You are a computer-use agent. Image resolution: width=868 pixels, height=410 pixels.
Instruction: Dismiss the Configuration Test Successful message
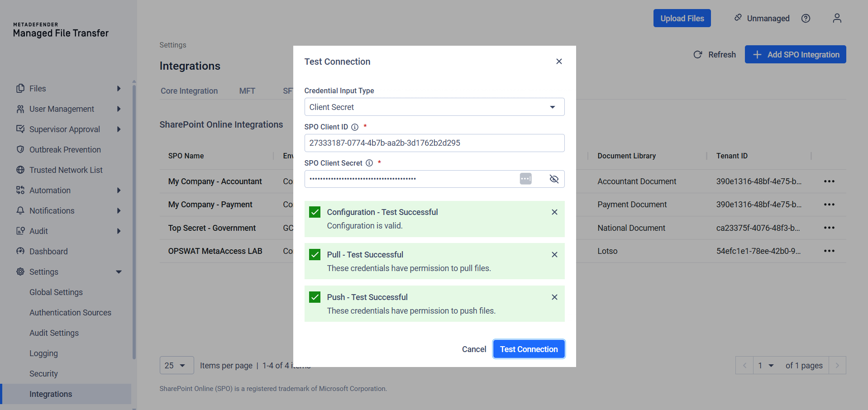pyautogui.click(x=554, y=212)
